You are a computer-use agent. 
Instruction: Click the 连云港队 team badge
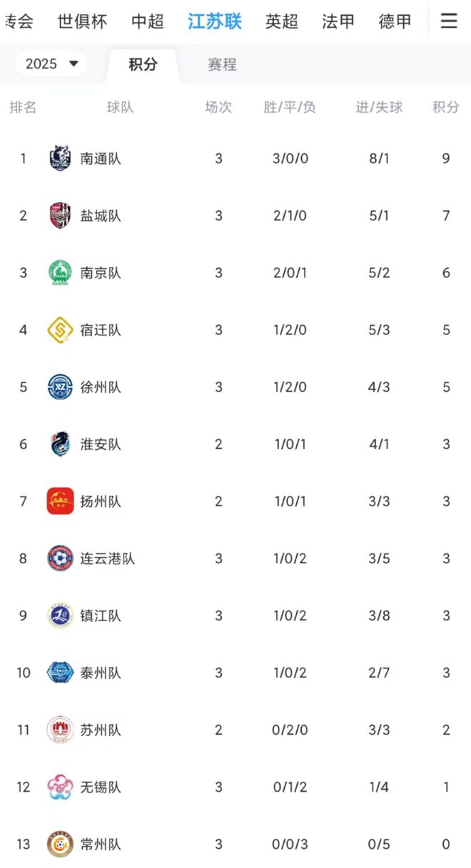[x=60, y=558]
